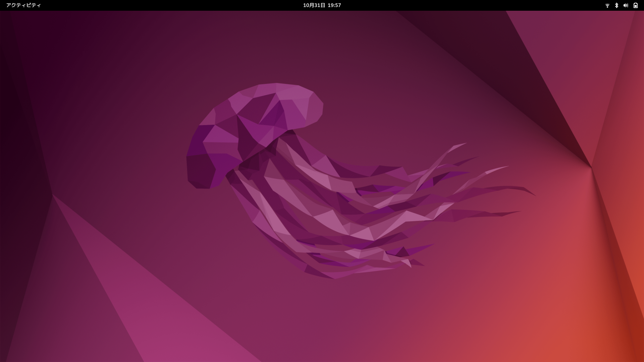Click empty top bar right of clock

[x=470, y=5]
